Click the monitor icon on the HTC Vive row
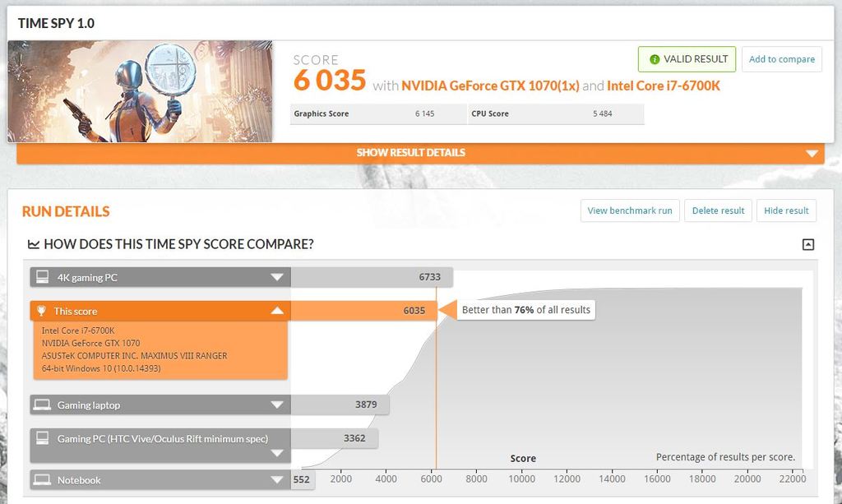 (42, 438)
